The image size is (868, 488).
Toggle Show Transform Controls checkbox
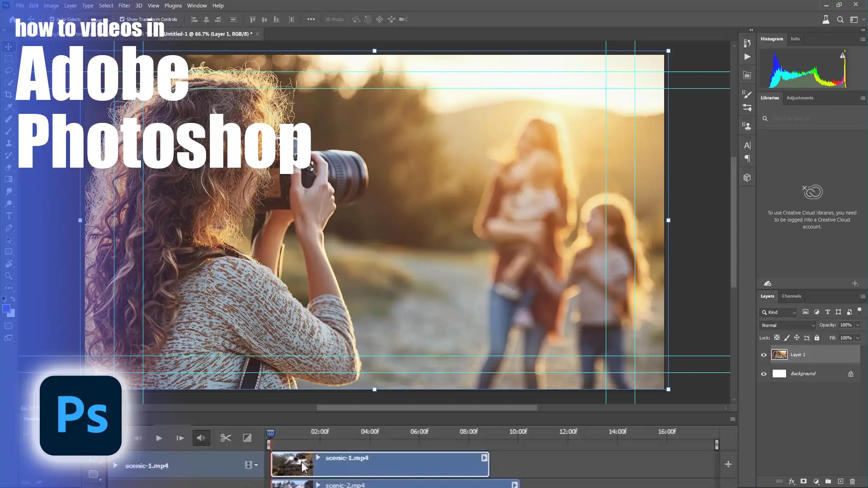(x=122, y=19)
